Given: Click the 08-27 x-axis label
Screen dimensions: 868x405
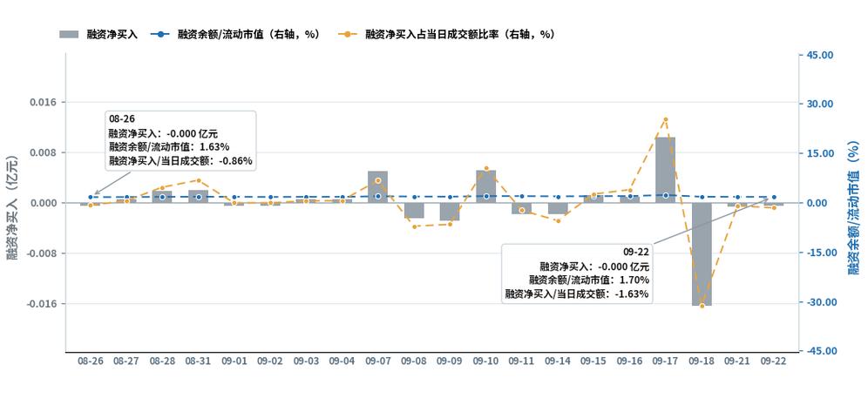Looking at the screenshot, I should [x=126, y=361].
